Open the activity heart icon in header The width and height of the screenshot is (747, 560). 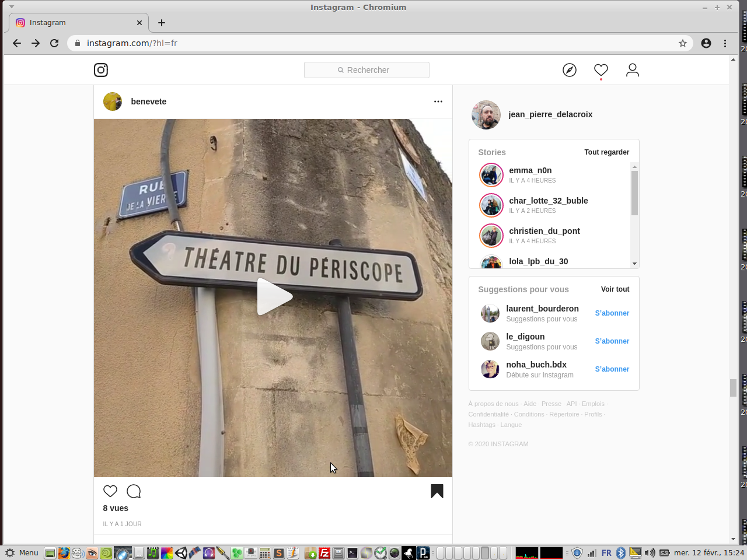(x=601, y=70)
